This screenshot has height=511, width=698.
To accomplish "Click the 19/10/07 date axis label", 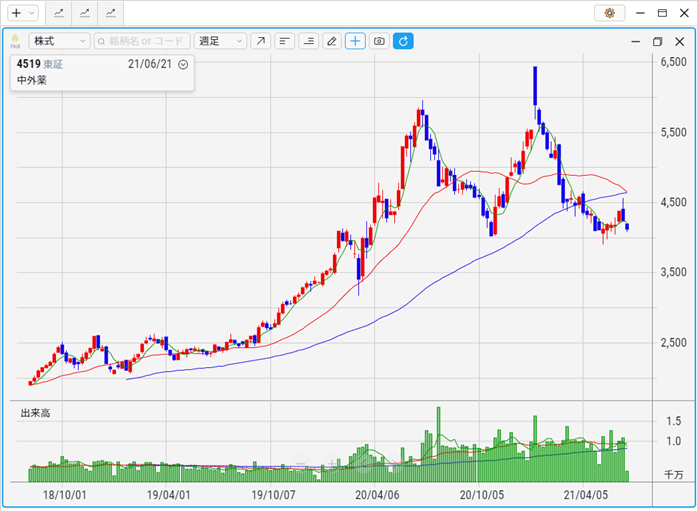I will click(273, 495).
